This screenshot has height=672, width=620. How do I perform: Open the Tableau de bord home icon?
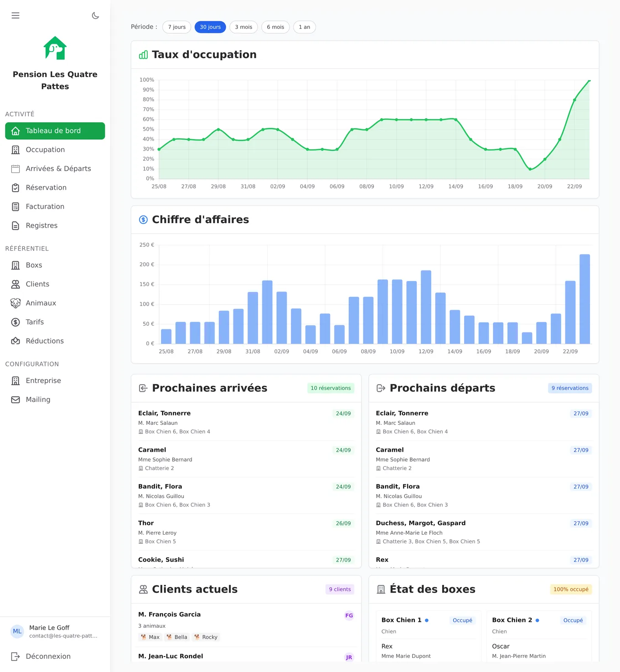tap(15, 131)
